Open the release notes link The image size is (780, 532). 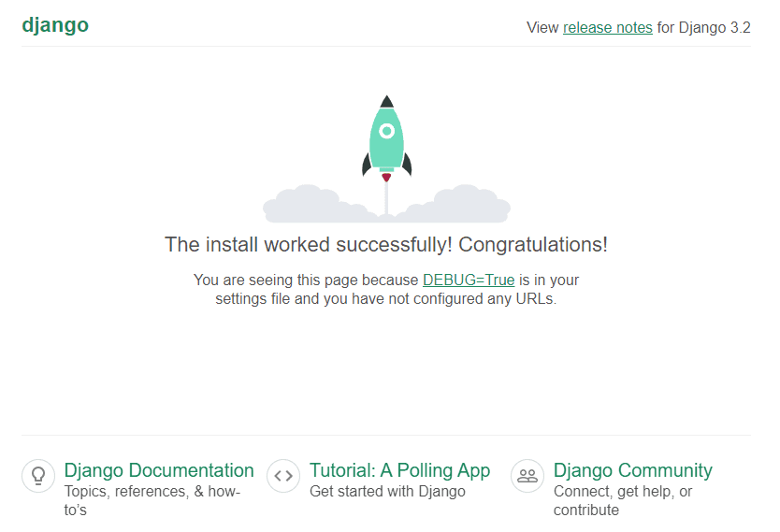click(607, 28)
